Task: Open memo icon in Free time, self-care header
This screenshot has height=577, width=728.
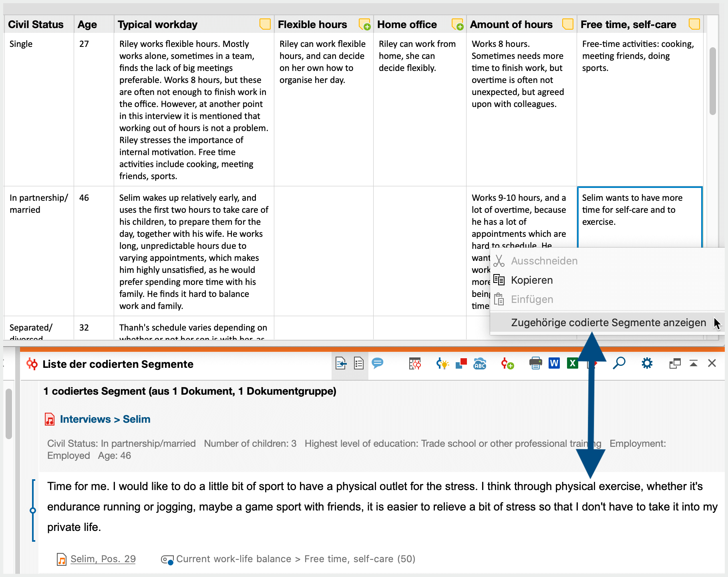Action: 694,24
